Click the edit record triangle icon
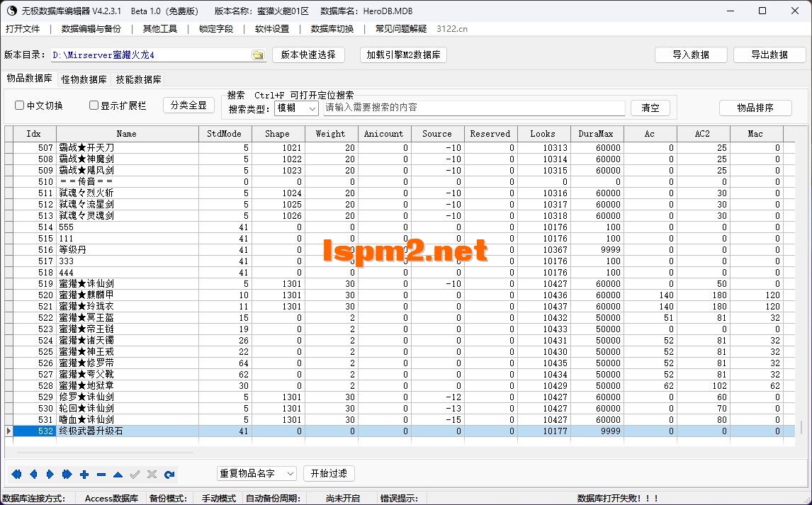 pos(118,474)
